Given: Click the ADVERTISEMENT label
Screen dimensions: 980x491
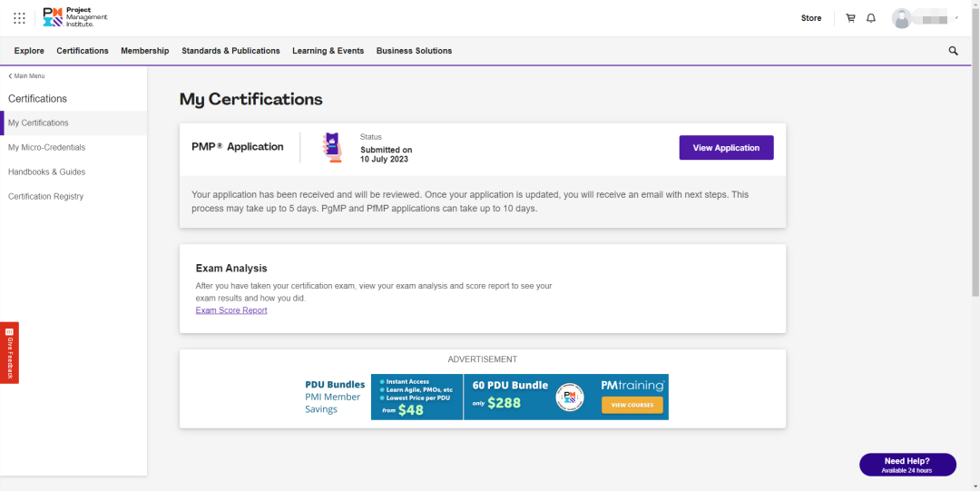Looking at the screenshot, I should (x=483, y=359).
